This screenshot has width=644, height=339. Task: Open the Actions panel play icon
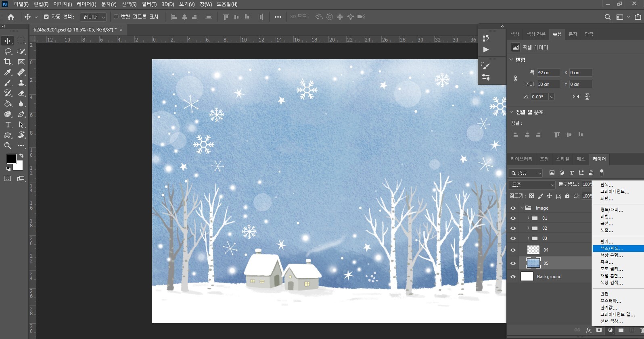(x=486, y=50)
